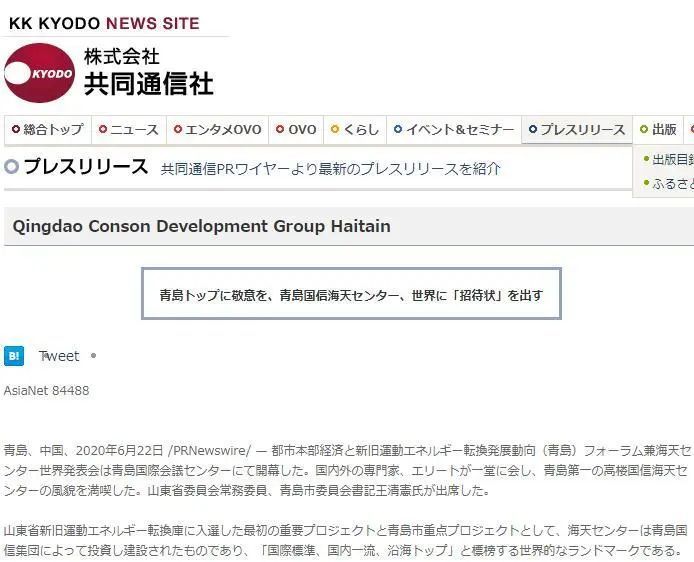Viewport: 694px width, 562px height.
Task: Select the プレスリリース navigation tab
Action: coord(577,130)
